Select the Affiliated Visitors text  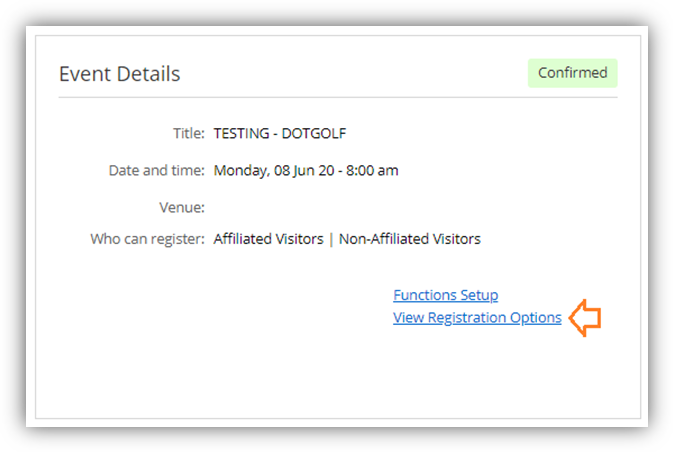click(x=268, y=239)
